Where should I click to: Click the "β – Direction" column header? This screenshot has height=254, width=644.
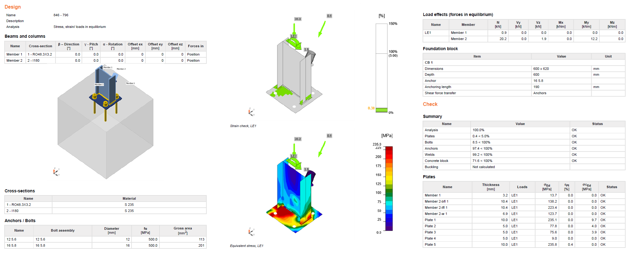pyautogui.click(x=69, y=46)
